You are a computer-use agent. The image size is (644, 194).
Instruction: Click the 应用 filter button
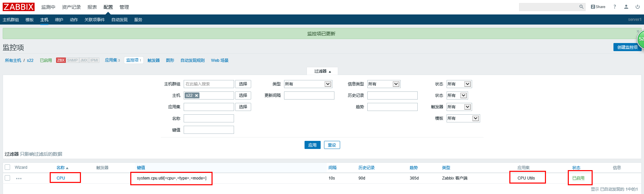pos(312,145)
